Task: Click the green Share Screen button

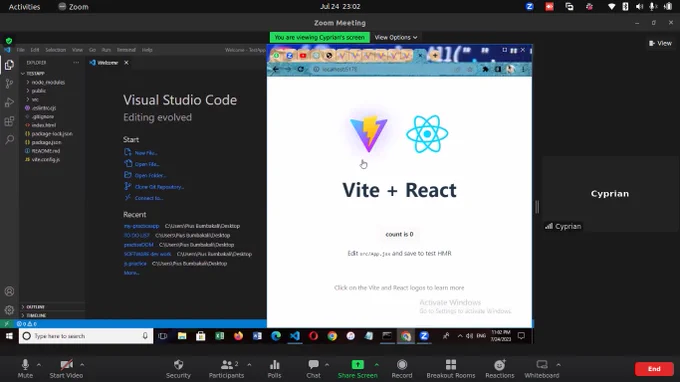Action: tap(358, 369)
